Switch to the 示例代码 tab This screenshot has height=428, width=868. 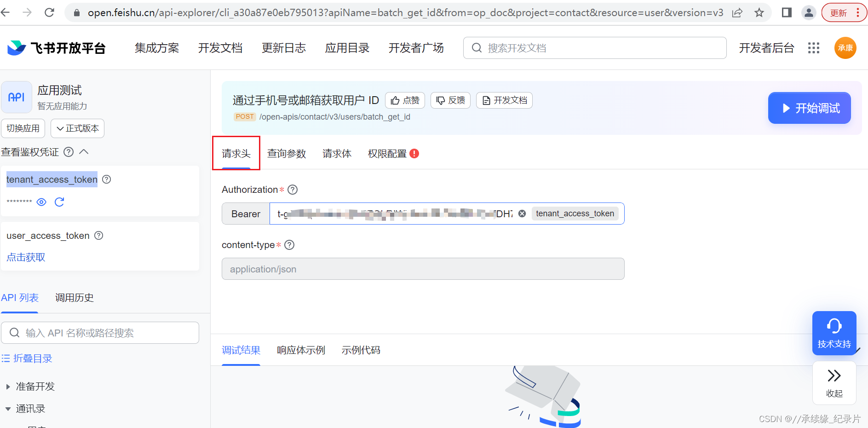coord(361,350)
